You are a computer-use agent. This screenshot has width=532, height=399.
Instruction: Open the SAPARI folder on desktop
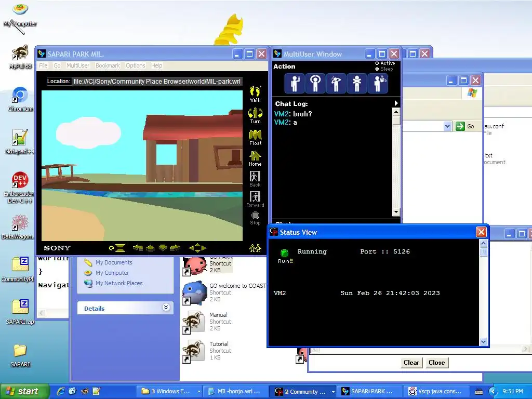[20, 355]
